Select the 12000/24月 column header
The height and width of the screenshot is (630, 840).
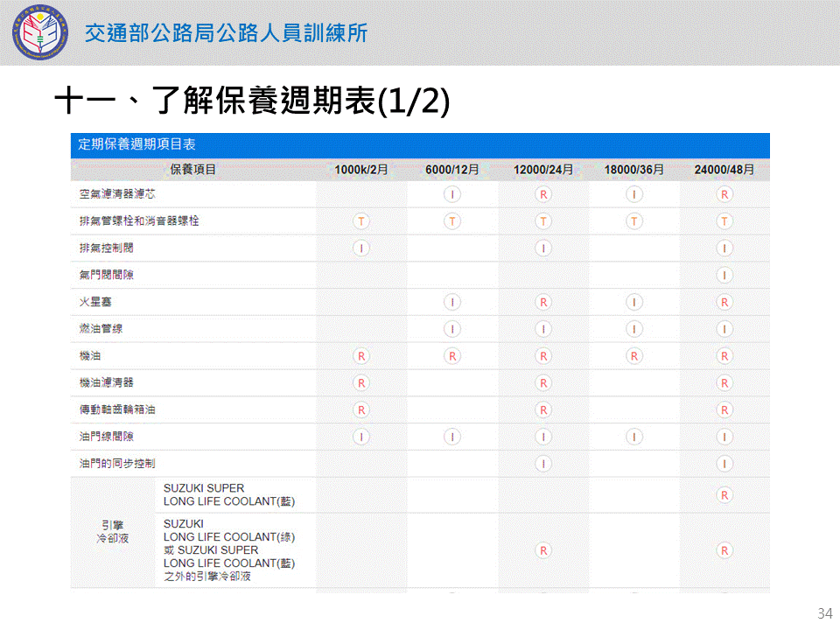click(x=543, y=170)
